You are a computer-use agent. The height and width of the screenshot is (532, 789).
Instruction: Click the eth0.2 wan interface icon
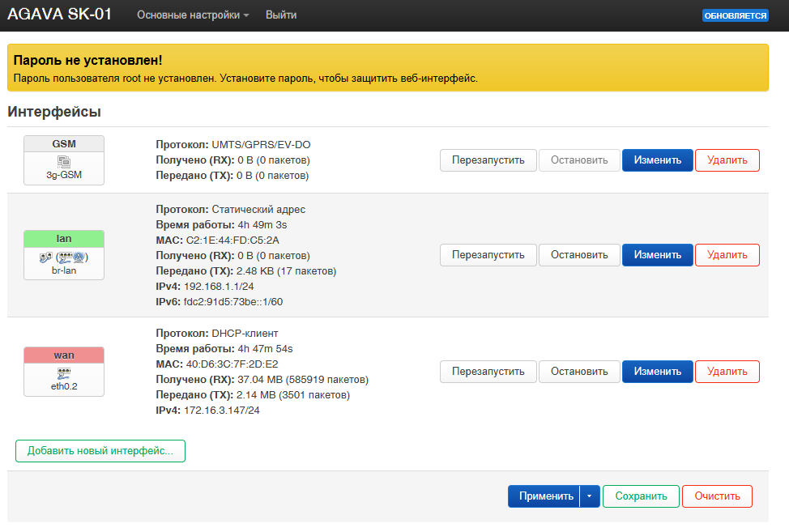click(x=64, y=374)
